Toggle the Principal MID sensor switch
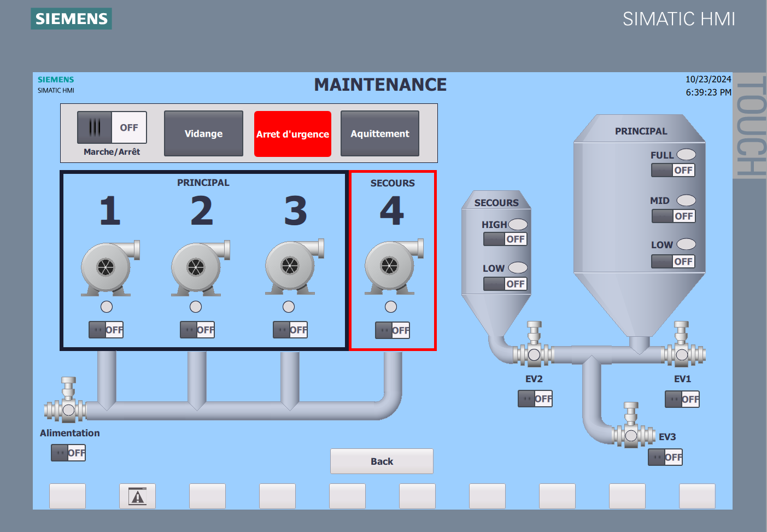The width and height of the screenshot is (767, 532). [x=674, y=216]
